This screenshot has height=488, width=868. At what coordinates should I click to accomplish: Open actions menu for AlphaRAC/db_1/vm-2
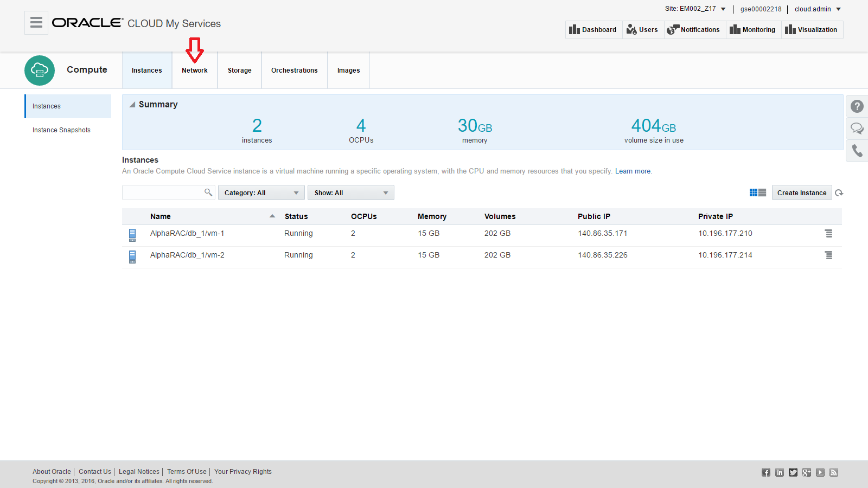pos(828,255)
